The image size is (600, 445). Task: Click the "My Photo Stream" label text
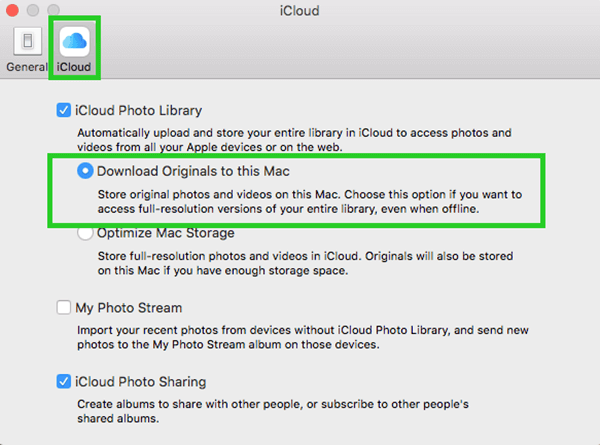(x=129, y=308)
